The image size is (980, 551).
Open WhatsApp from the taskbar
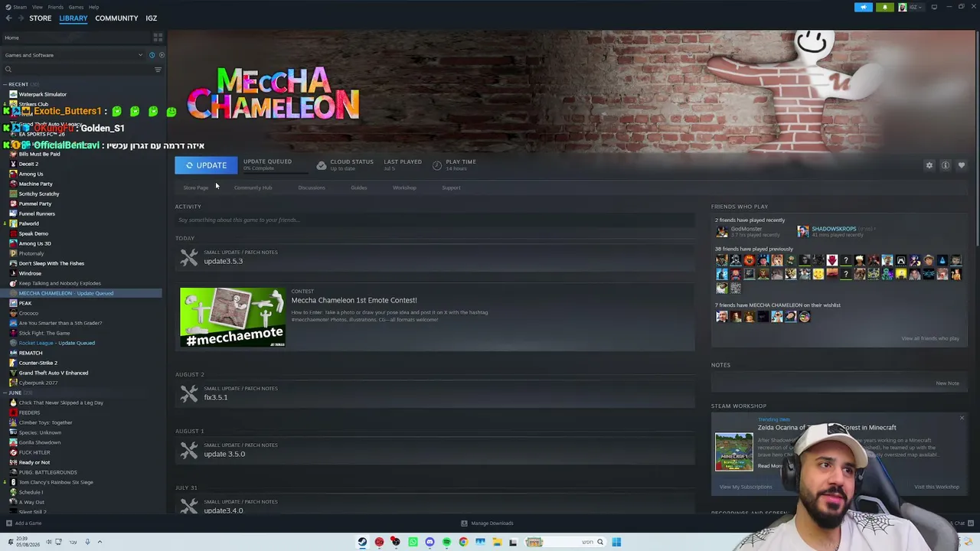(413, 543)
